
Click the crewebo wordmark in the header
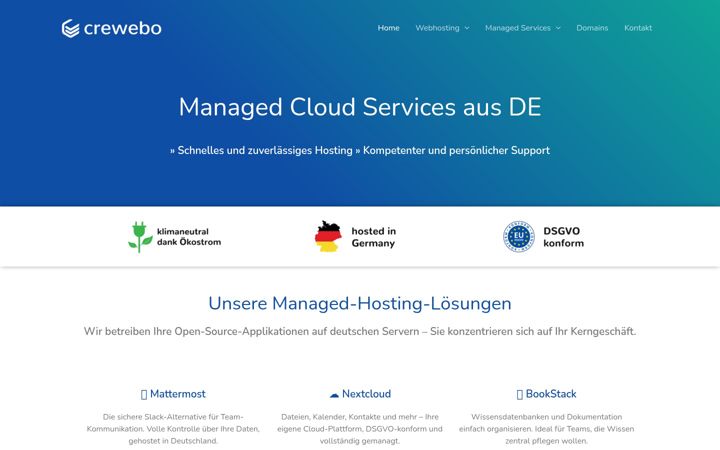click(123, 28)
